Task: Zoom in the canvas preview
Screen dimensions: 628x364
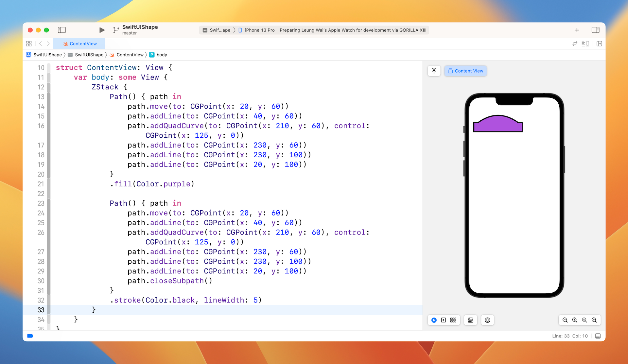Action: point(594,320)
